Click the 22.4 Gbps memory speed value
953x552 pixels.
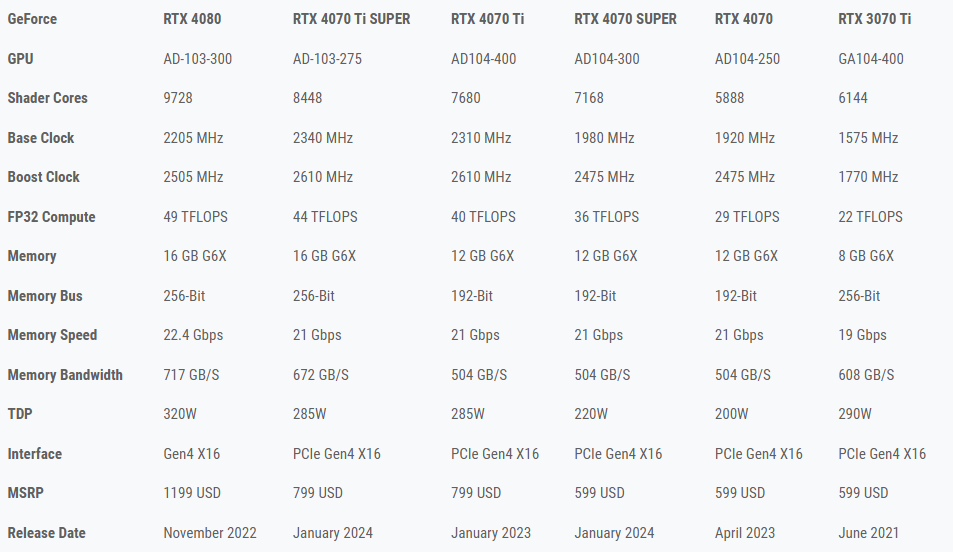(195, 335)
